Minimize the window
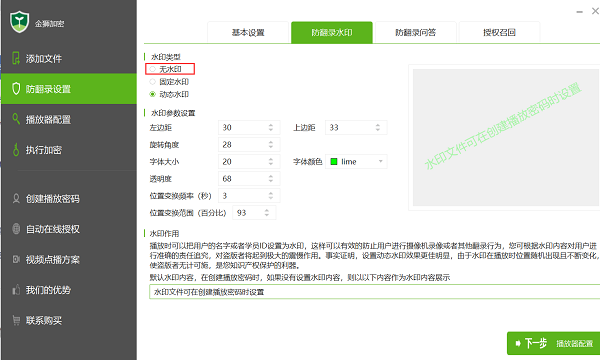 click(580, 12)
